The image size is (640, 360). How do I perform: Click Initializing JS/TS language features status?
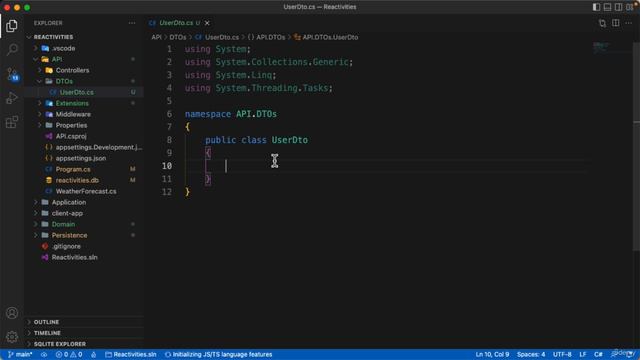pos(218,355)
